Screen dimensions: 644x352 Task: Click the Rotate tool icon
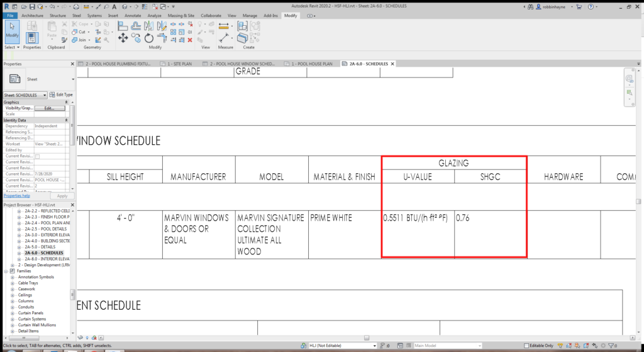pyautogui.click(x=148, y=38)
